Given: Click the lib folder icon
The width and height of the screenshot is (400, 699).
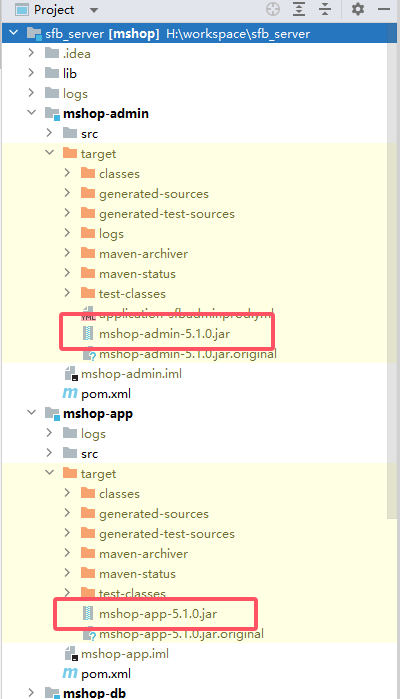Looking at the screenshot, I should pyautogui.click(x=52, y=73).
